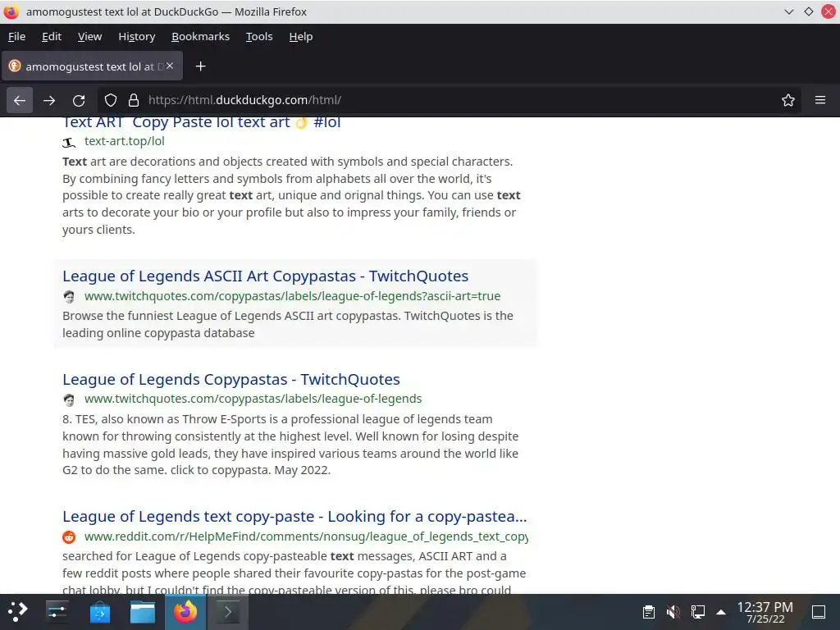Select the amomogustest text lol tab
Viewport: 840px width, 630px height.
tap(92, 66)
